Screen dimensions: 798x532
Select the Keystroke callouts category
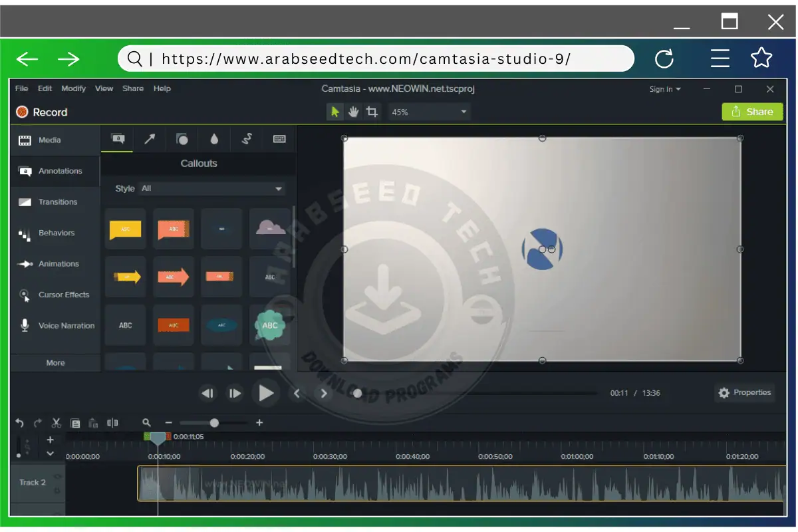click(278, 140)
